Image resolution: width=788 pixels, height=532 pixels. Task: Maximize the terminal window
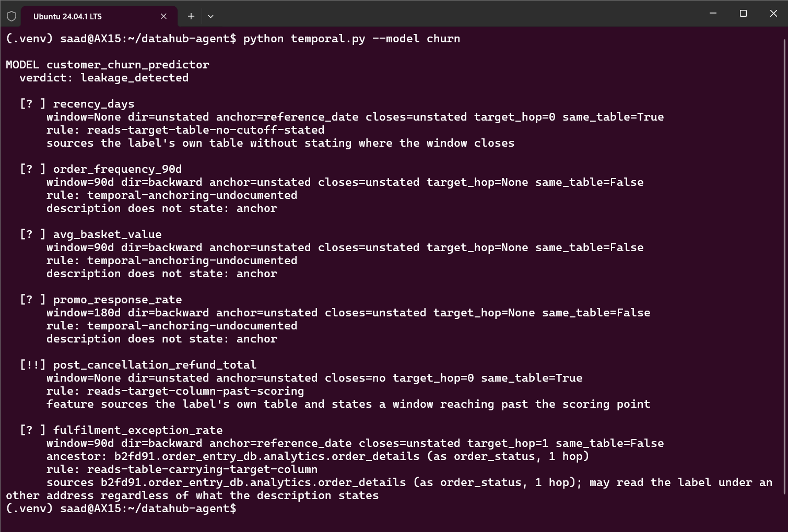click(x=743, y=14)
